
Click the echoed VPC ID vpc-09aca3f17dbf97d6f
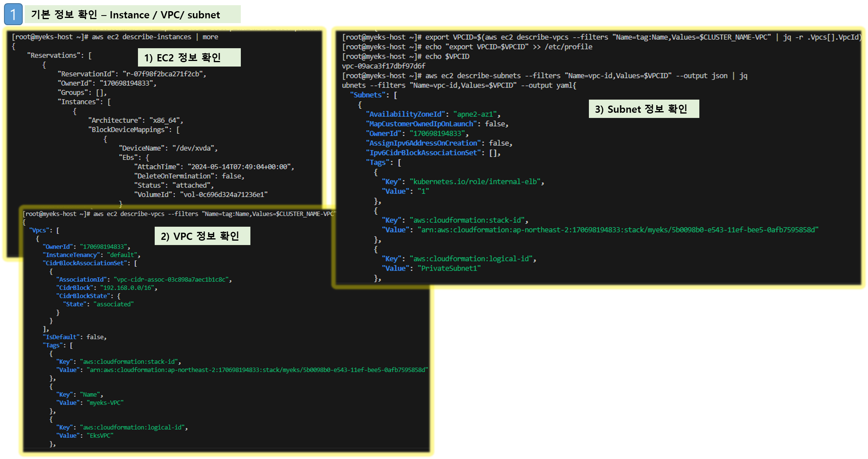click(x=383, y=66)
